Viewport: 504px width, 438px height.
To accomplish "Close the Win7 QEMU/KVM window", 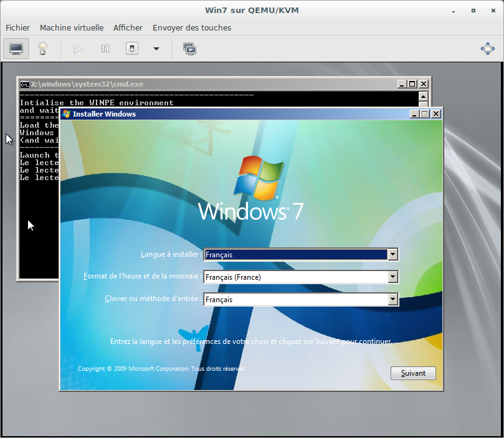I will (493, 11).
